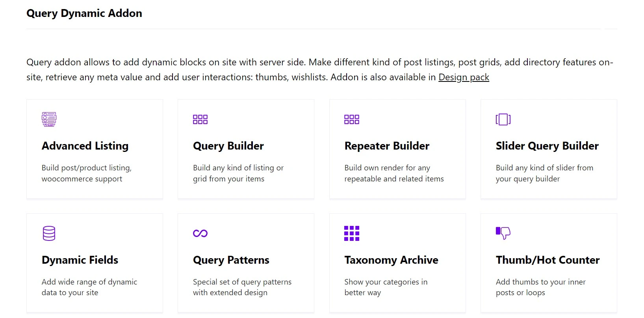Select the Query Builder heading
The width and height of the screenshot is (644, 318).
click(x=228, y=146)
